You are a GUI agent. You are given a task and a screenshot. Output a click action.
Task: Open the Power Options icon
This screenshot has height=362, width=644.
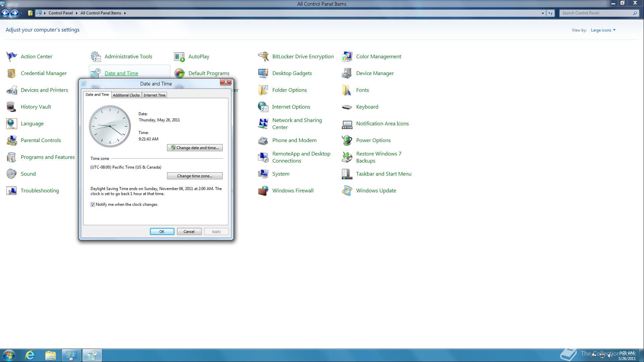pos(347,140)
